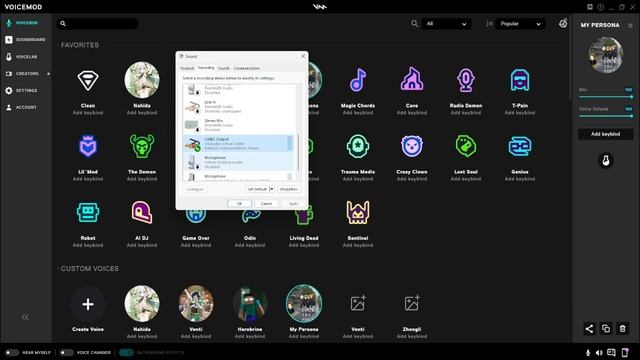Select CABLE Output device in recording list

[238, 144]
